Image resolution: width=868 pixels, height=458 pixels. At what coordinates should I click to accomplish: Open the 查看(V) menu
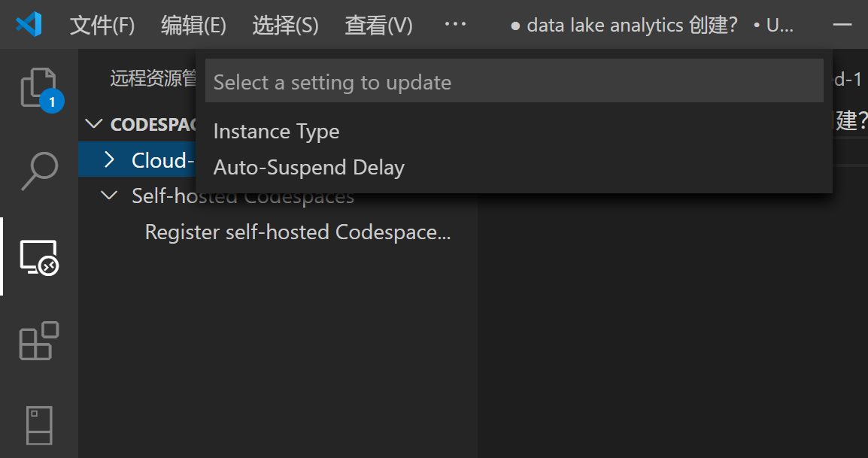[378, 24]
